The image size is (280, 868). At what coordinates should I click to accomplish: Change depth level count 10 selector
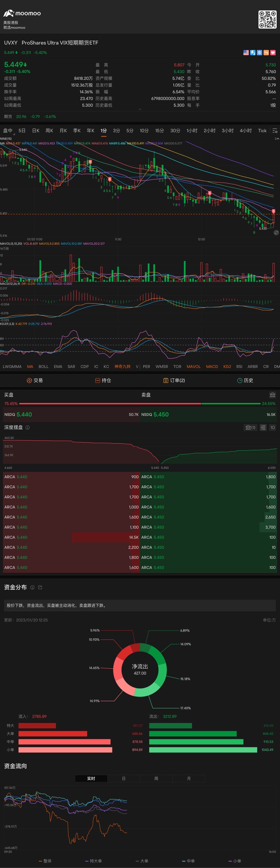click(x=273, y=427)
